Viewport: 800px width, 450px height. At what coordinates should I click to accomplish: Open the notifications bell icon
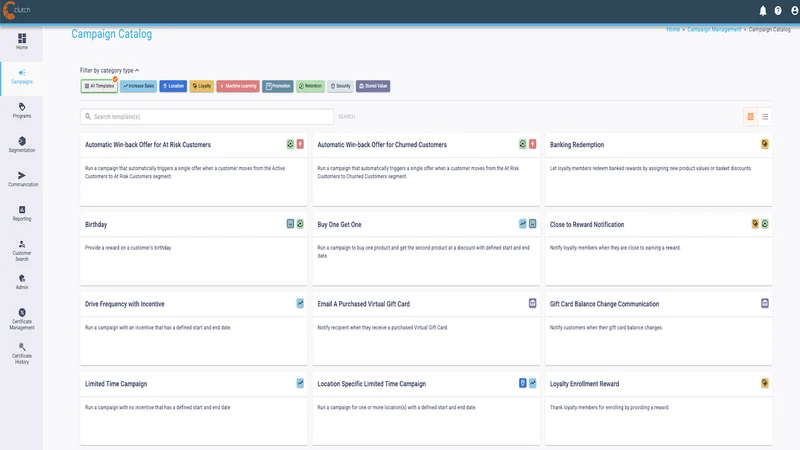pyautogui.click(x=763, y=10)
